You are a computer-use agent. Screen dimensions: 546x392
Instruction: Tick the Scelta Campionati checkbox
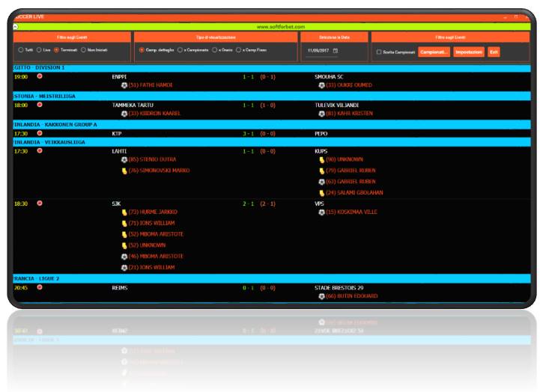[379, 52]
